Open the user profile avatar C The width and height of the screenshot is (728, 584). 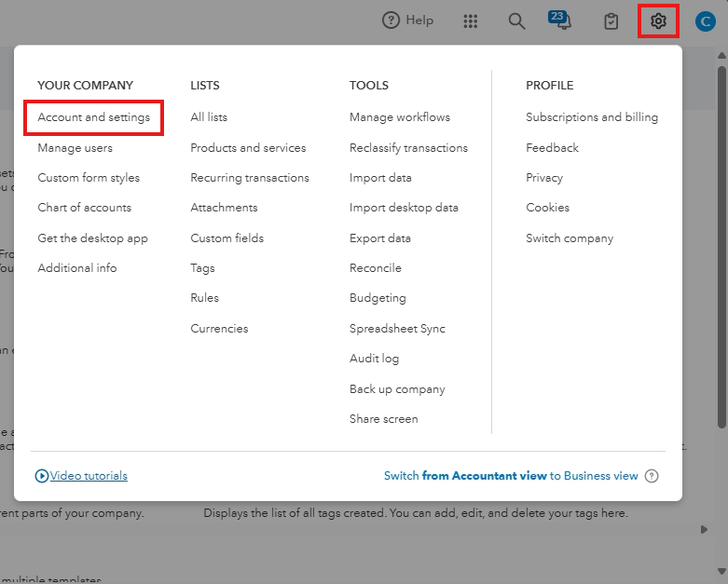click(x=706, y=20)
